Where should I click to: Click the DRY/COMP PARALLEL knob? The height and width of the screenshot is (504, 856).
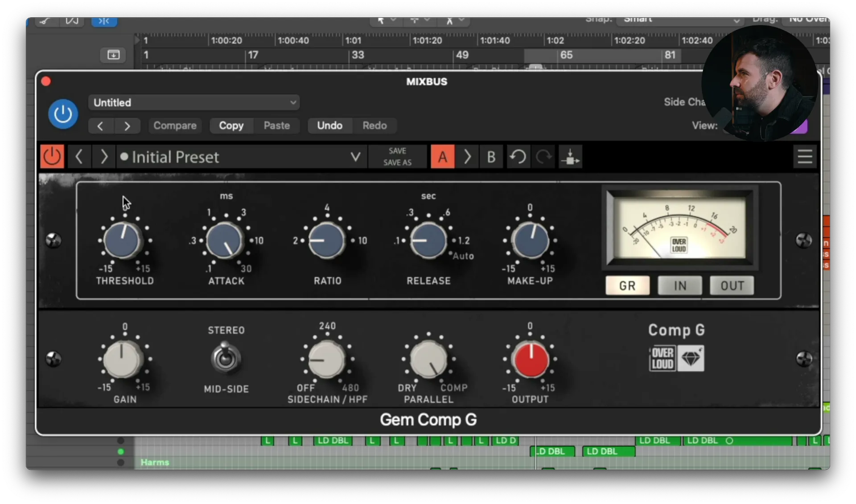coord(428,359)
